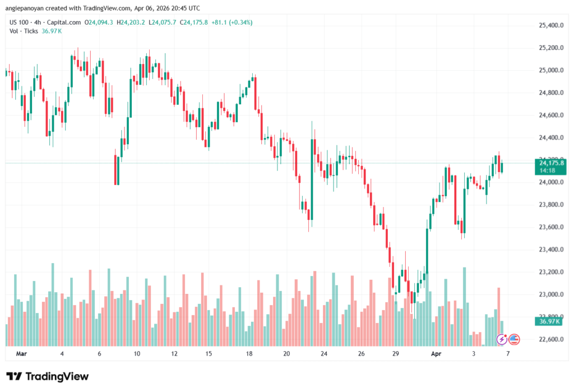Click the Open value O24,094.3 in legend
The width and height of the screenshot is (574, 392).
click(x=99, y=22)
